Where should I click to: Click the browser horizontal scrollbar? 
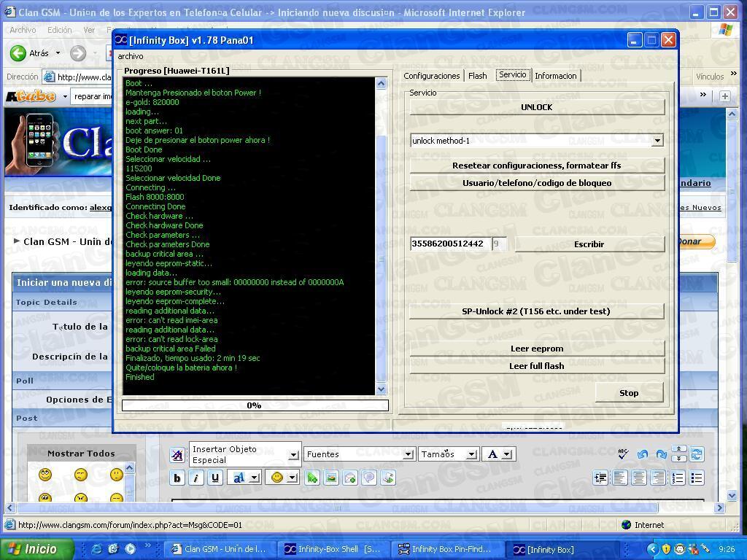365,508
